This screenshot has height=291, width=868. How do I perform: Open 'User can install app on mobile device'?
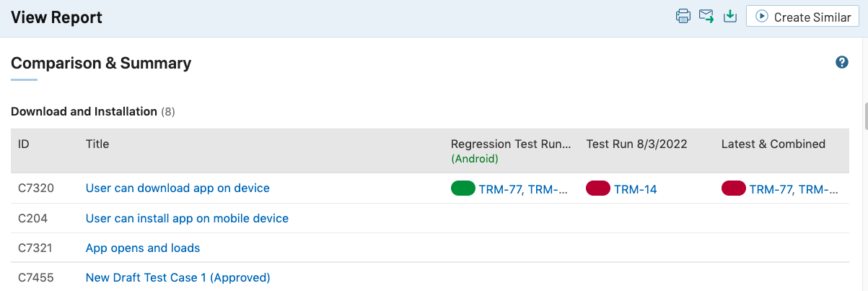(187, 218)
